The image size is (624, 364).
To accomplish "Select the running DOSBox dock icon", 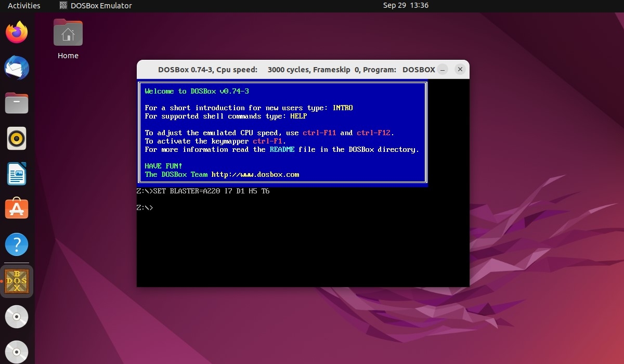I will (x=17, y=280).
